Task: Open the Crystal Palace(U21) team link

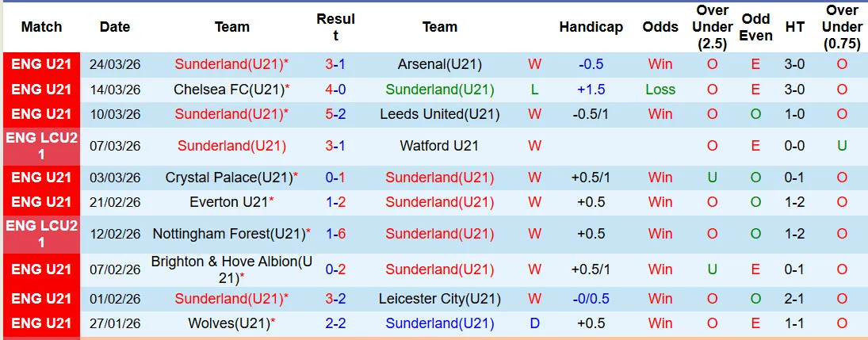Action: pos(229,178)
